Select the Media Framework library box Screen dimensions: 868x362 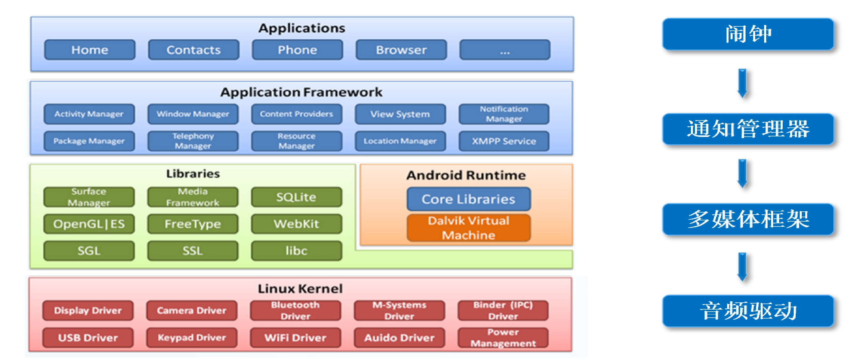pyautogui.click(x=193, y=197)
